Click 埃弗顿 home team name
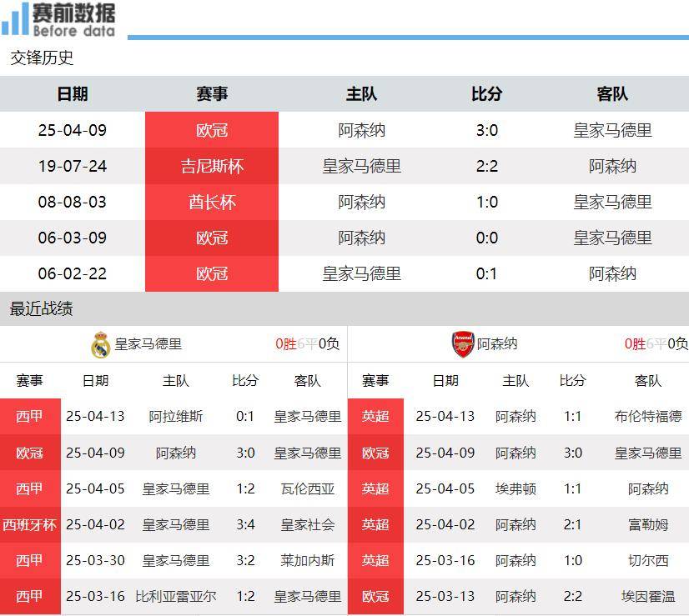The height and width of the screenshot is (616, 689). tap(515, 488)
